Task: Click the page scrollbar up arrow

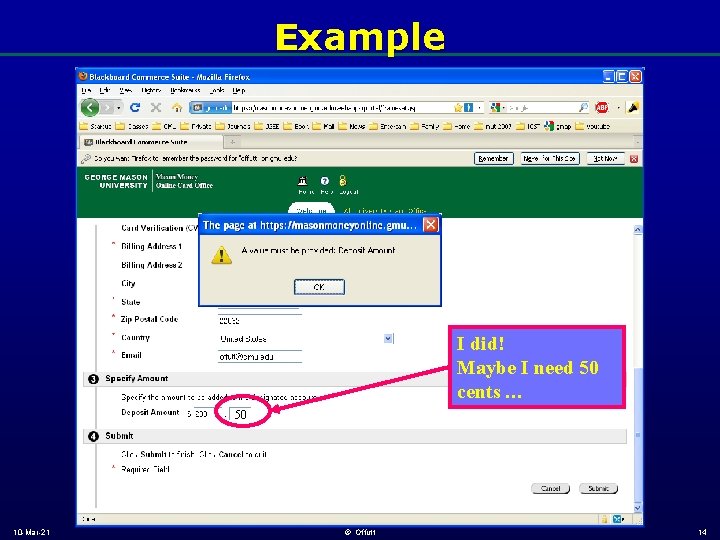Action: click(x=638, y=230)
